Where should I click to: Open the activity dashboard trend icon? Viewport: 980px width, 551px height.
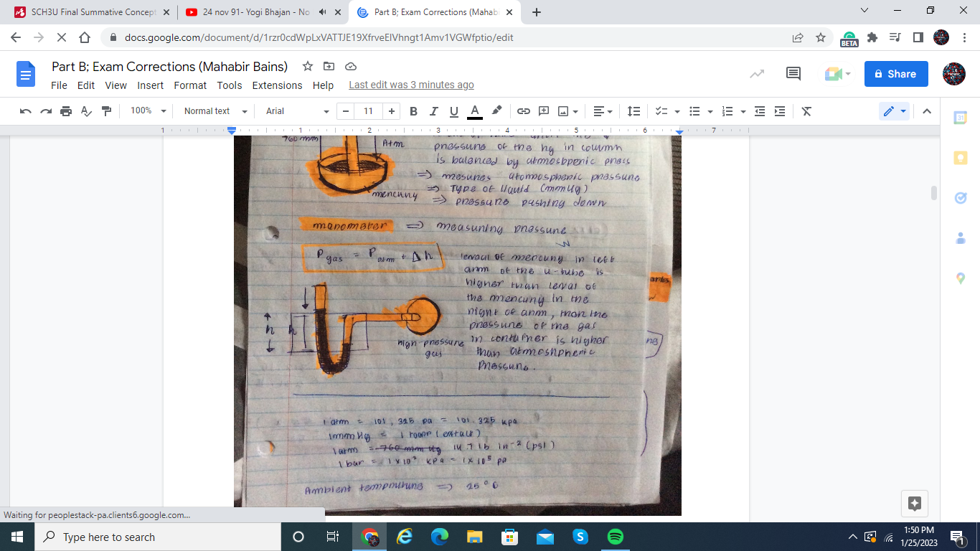[757, 74]
